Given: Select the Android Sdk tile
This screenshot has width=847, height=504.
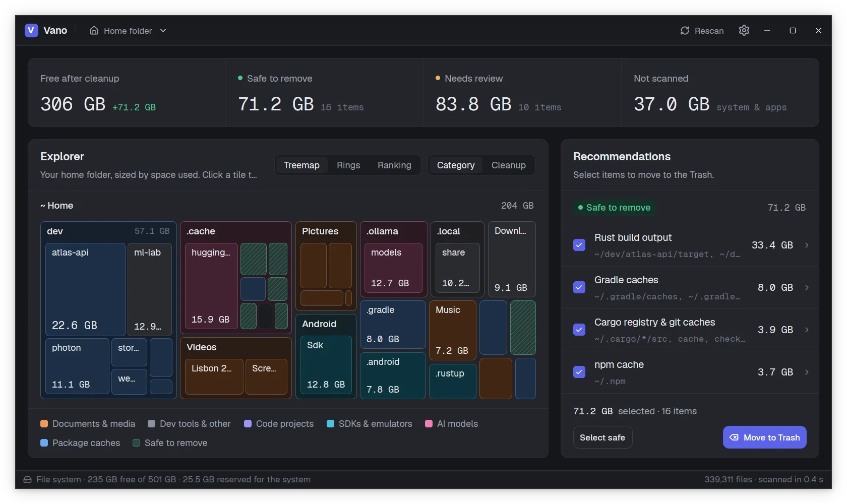Looking at the screenshot, I should [326, 365].
